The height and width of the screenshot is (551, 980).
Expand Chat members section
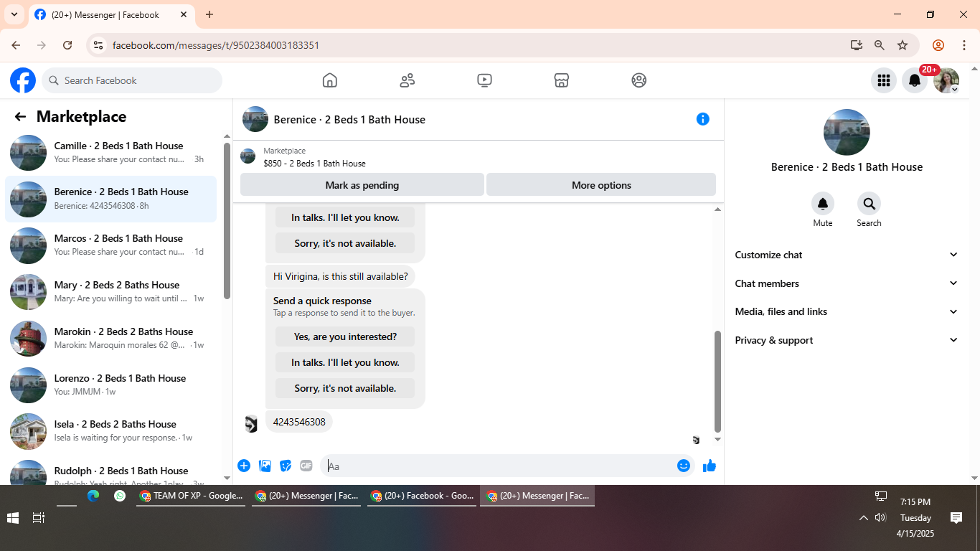847,283
